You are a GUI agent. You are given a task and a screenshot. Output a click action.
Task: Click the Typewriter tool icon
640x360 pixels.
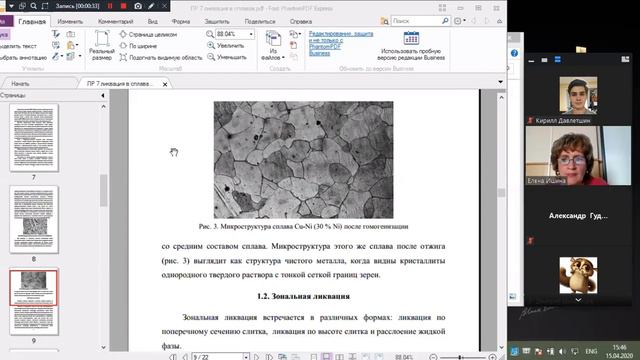(x=56, y=34)
